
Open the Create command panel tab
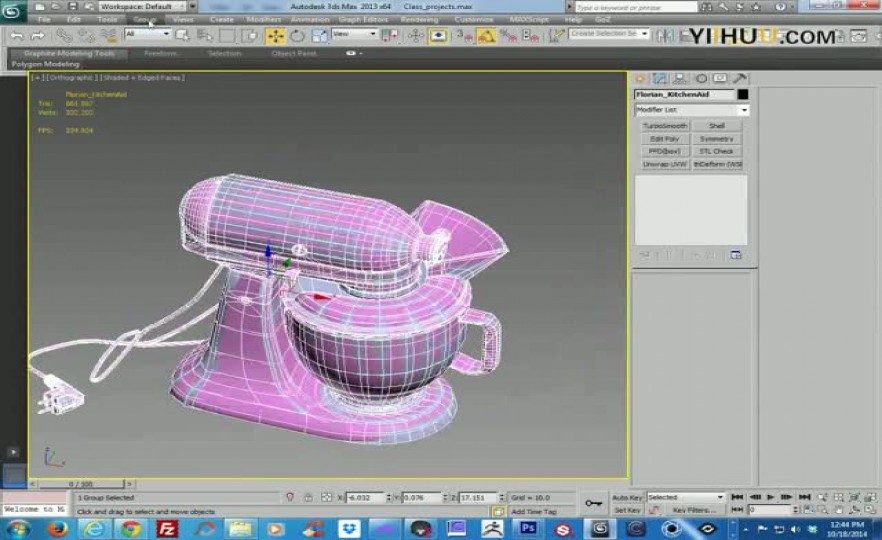pyautogui.click(x=640, y=79)
